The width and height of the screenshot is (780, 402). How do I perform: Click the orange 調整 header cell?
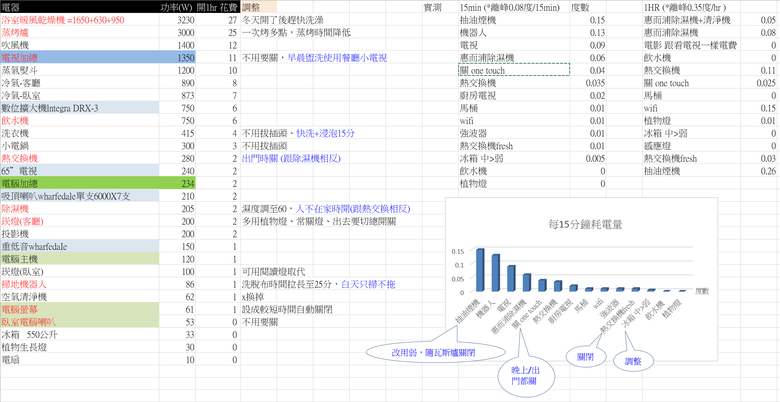pos(259,8)
